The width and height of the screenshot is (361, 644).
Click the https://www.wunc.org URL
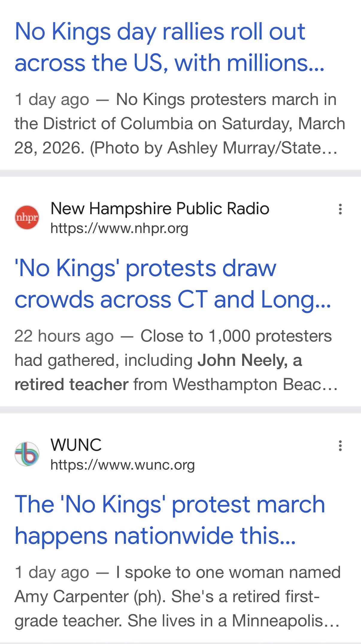122,465
